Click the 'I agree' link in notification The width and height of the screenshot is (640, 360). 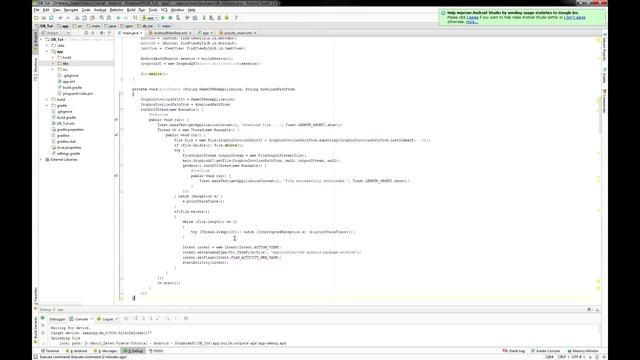pos(472,18)
